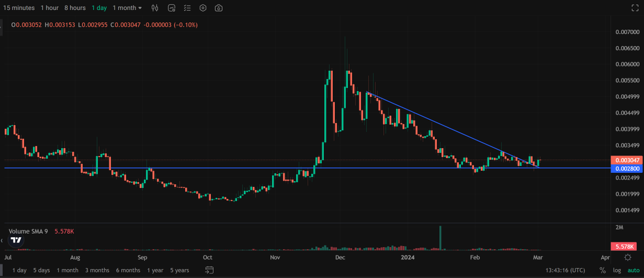Open the indicators button in top toolbar

(x=172, y=8)
